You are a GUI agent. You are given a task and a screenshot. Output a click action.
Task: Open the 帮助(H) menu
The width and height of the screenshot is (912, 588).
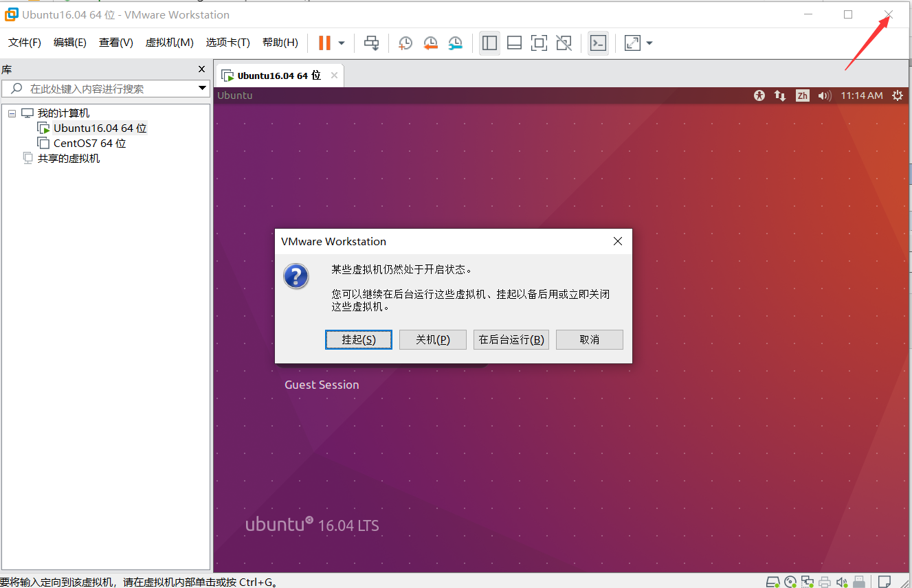[x=280, y=43]
